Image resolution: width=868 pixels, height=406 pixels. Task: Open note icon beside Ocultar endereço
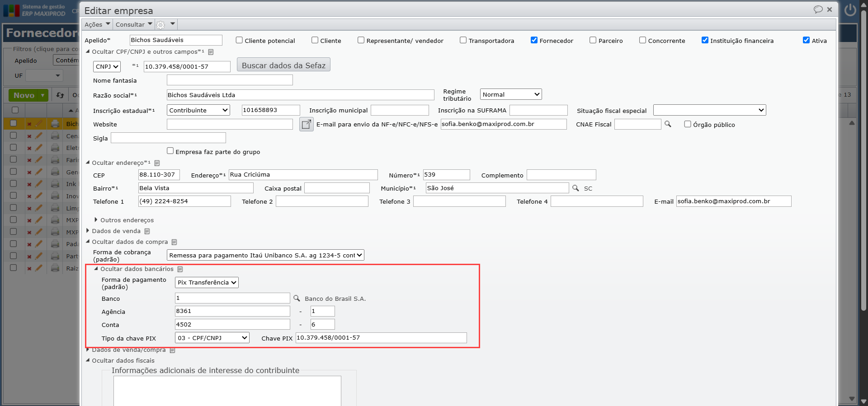157,163
